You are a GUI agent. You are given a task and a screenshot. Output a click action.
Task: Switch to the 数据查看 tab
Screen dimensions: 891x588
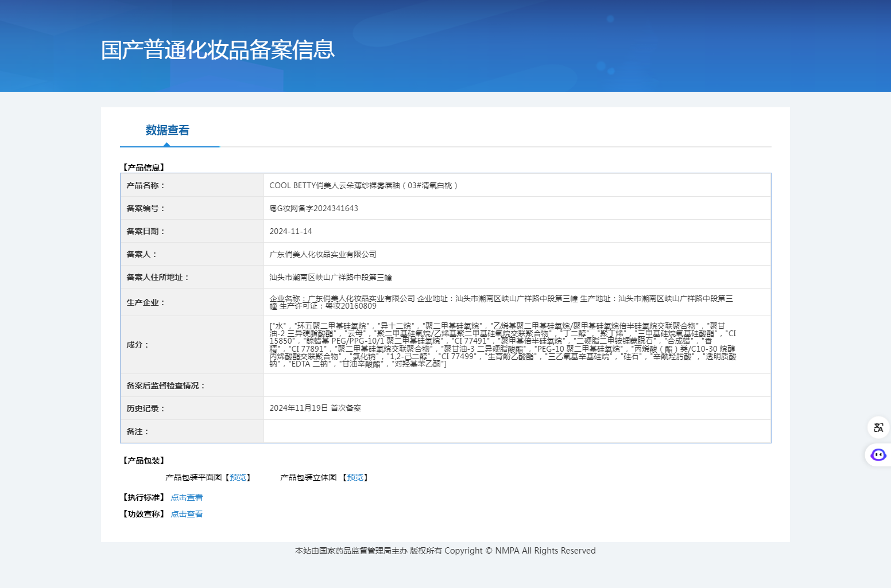[x=167, y=131]
